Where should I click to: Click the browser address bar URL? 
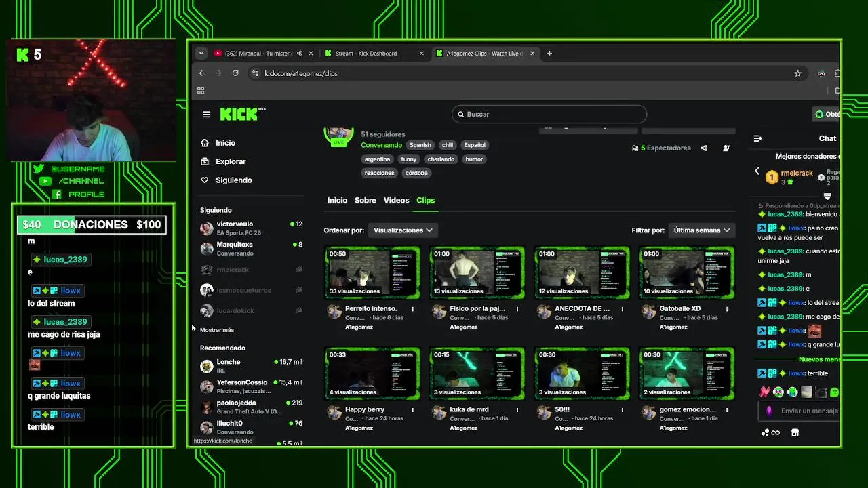tap(301, 73)
